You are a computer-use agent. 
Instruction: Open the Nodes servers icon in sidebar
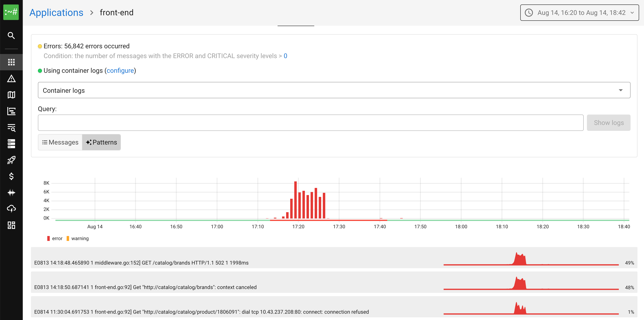(x=11, y=143)
